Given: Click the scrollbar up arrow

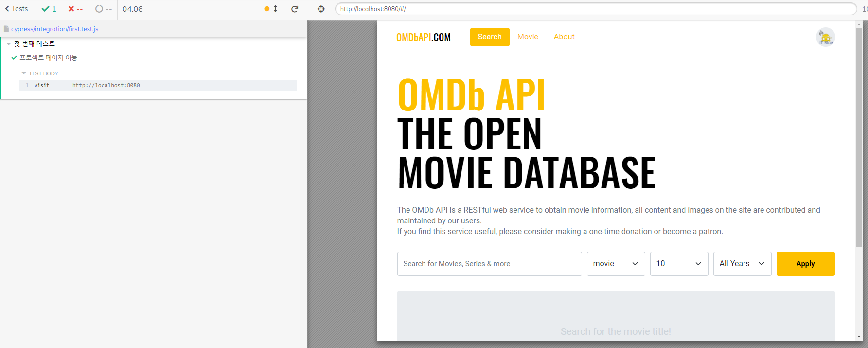Looking at the screenshot, I should pyautogui.click(x=859, y=24).
